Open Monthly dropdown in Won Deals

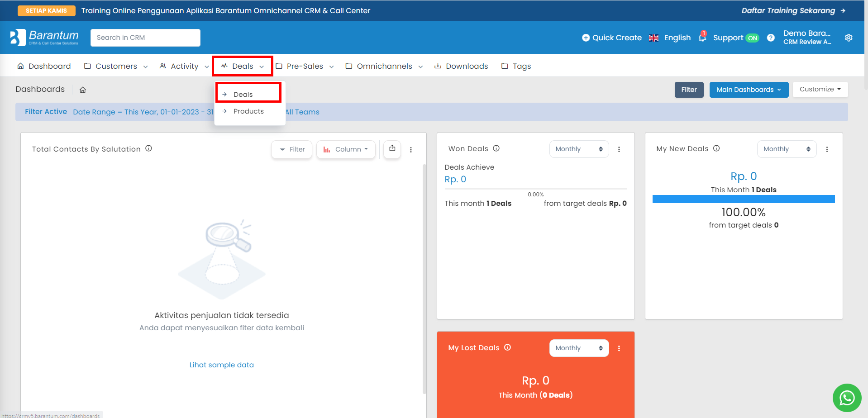tap(579, 149)
